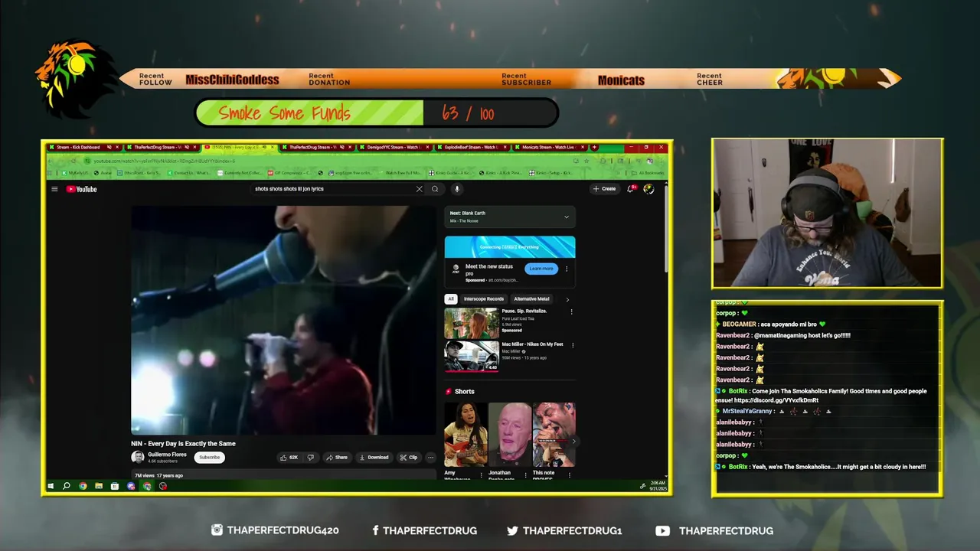Click the Smoke Some Funds goal bar

coord(377,113)
